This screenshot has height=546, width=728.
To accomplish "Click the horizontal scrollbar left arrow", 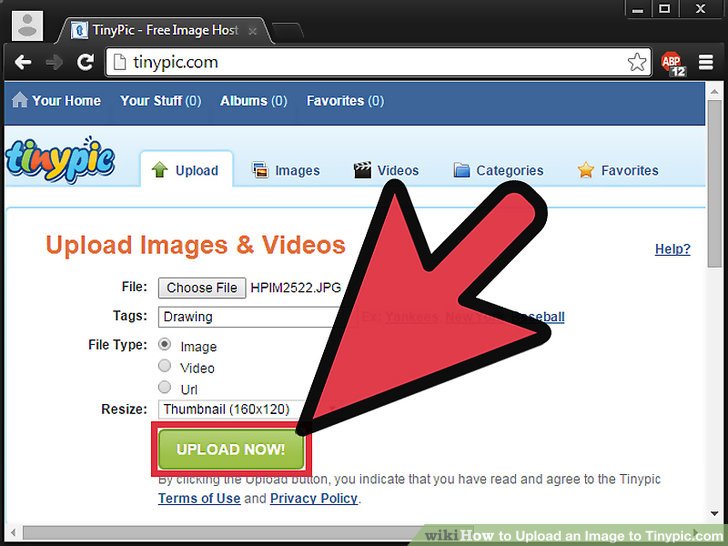I will (x=13, y=533).
